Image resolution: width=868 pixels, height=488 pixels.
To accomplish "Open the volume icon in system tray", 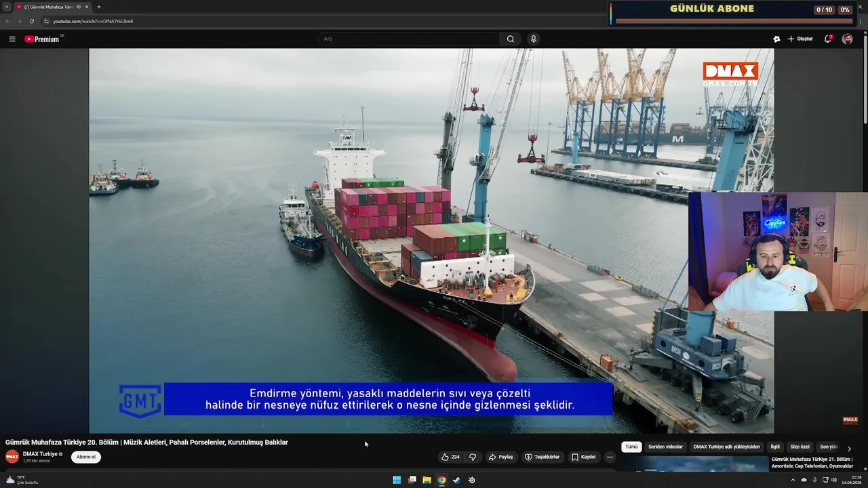I will point(834,480).
